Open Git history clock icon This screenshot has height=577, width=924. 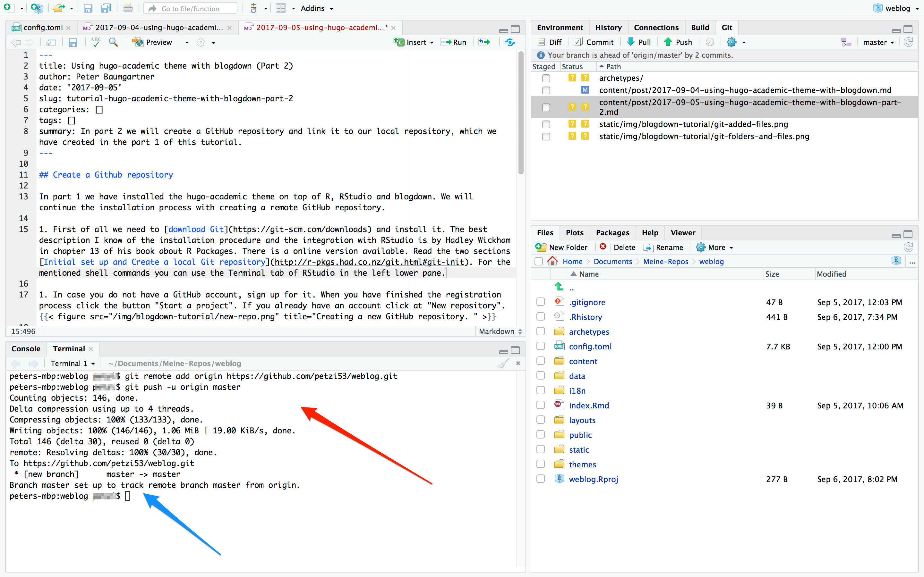click(x=710, y=42)
